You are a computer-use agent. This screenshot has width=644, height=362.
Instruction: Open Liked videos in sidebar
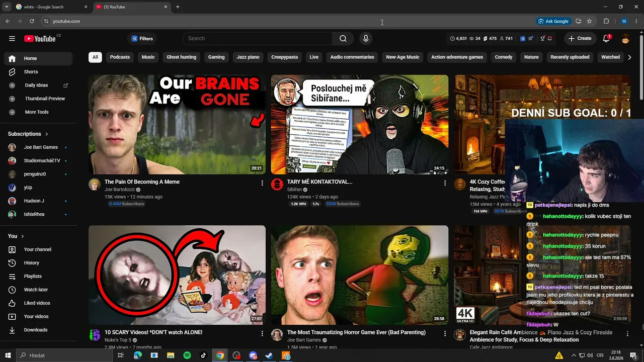coord(39,303)
